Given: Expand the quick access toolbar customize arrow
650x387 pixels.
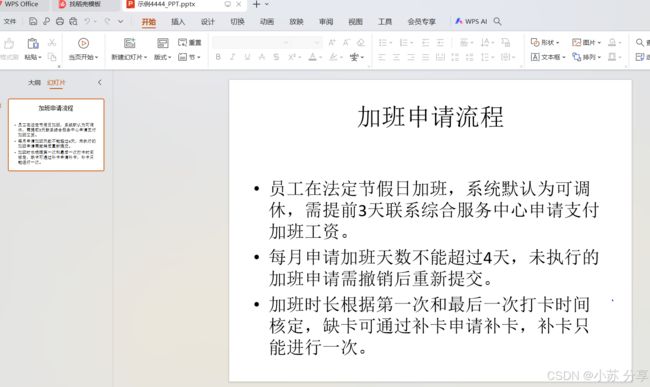Looking at the screenshot, I should point(121,21).
